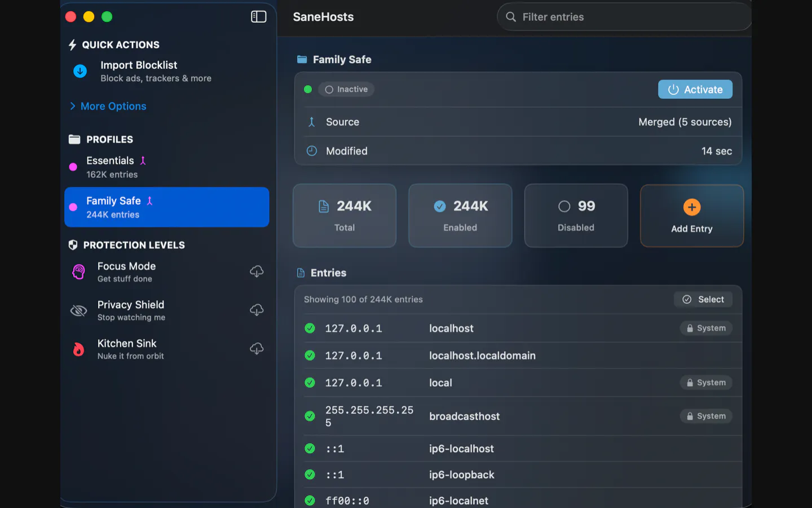The image size is (812, 508).
Task: Click the Family Safe header folder icon
Action: pos(302,59)
